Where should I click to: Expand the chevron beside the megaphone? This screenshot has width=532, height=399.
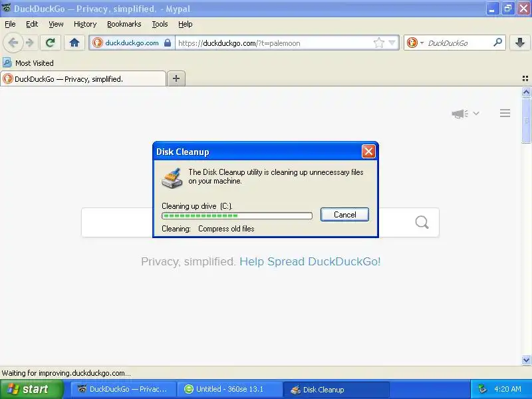click(476, 113)
